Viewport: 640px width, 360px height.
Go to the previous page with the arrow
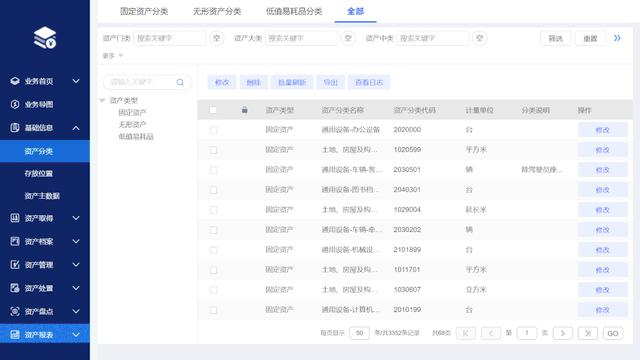(491, 333)
